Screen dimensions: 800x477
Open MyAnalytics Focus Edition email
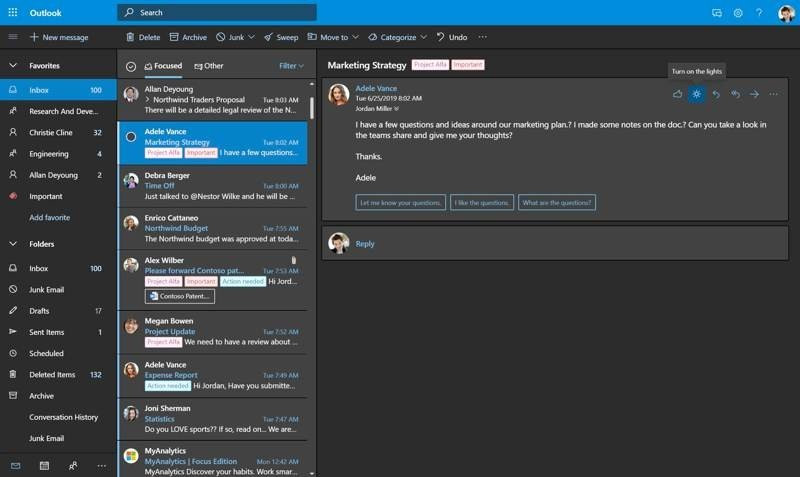click(213, 460)
